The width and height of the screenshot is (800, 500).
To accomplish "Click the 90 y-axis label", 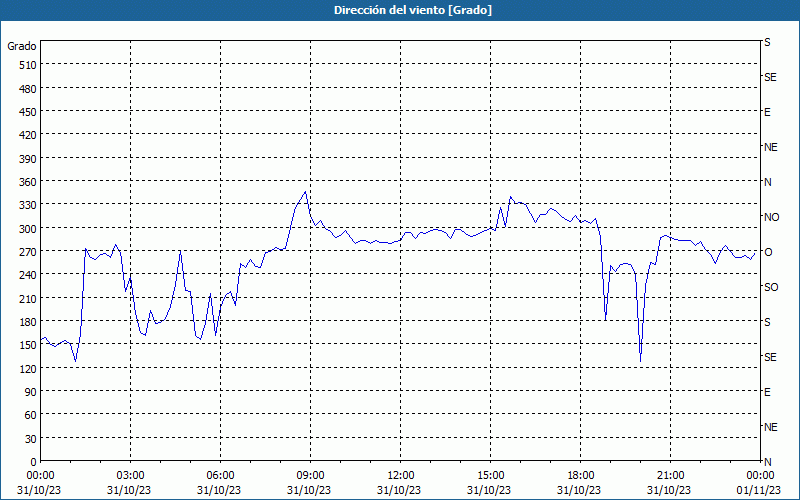I will pos(31,392).
